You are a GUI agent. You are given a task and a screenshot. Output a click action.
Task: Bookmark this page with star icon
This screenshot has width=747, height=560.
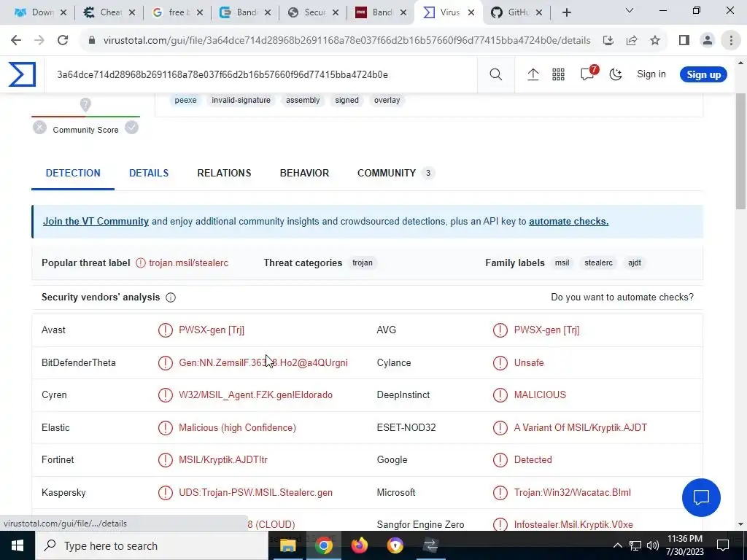(655, 41)
